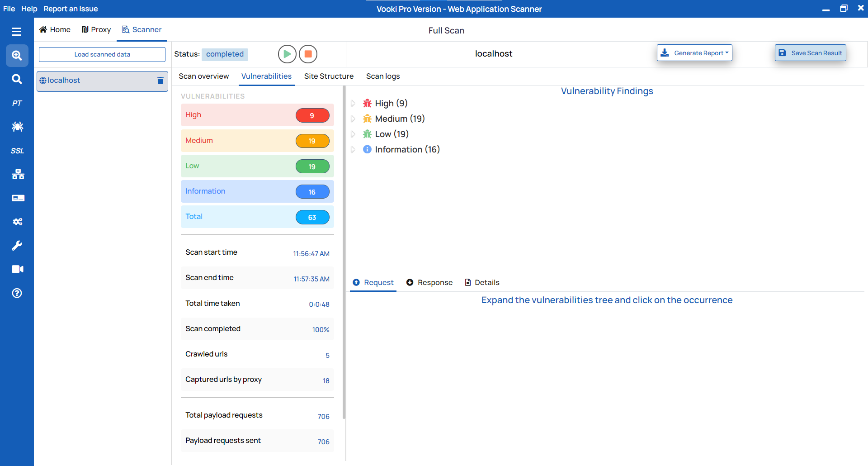The width and height of the screenshot is (868, 466).
Task: Expand the Medium (19) tree node
Action: (353, 119)
